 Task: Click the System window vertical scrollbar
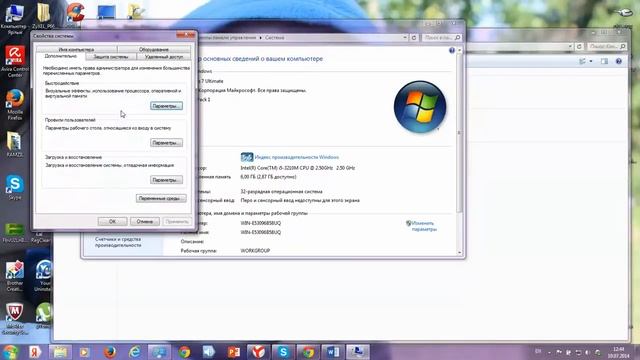tap(459, 132)
